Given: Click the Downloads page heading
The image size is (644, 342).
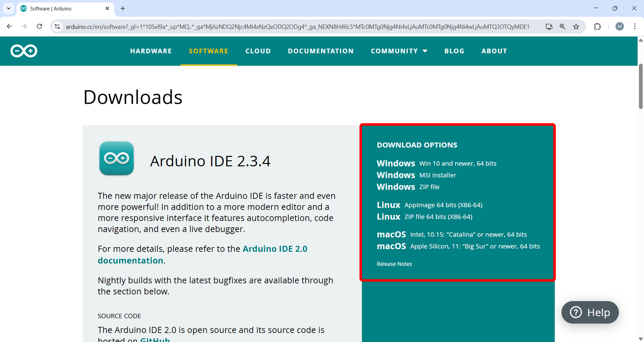Looking at the screenshot, I should click(133, 97).
